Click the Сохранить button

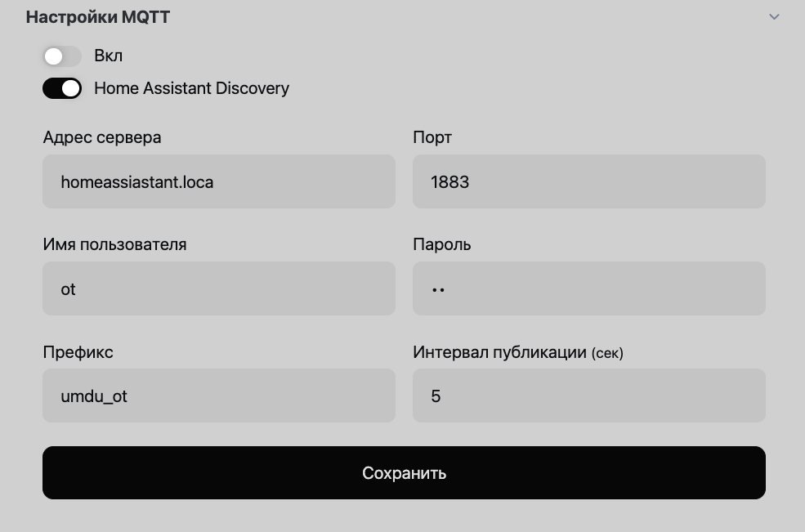pyautogui.click(x=404, y=472)
